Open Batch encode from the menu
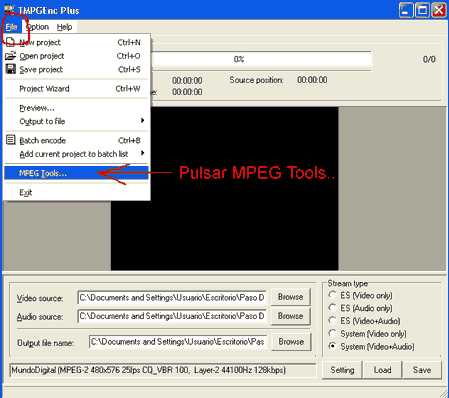 [x=77, y=140]
